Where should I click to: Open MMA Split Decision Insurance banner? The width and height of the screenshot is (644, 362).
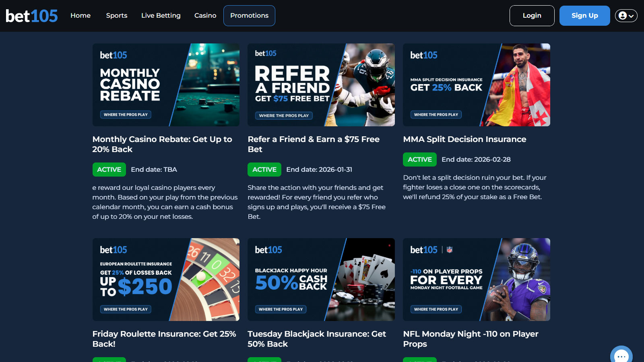click(x=477, y=85)
